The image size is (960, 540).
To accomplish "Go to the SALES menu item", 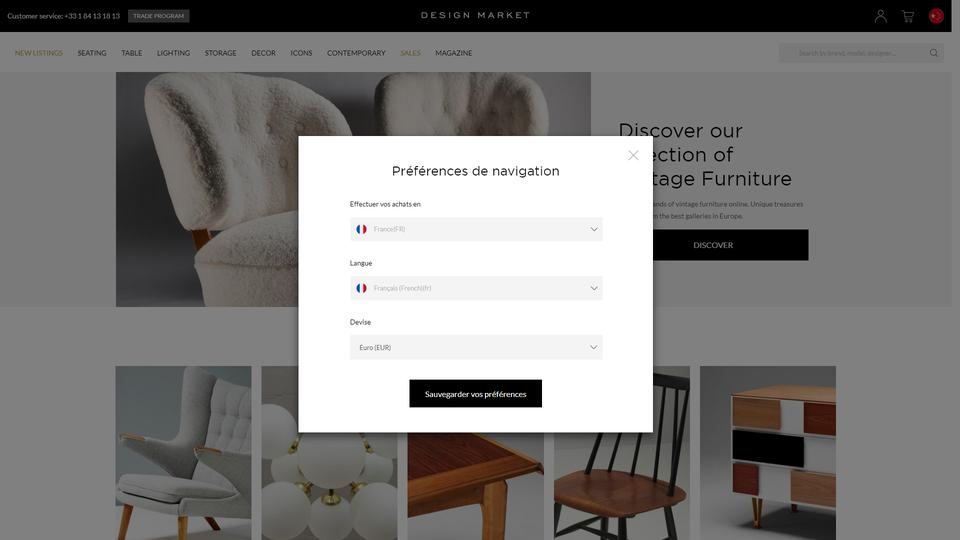I will (x=410, y=53).
